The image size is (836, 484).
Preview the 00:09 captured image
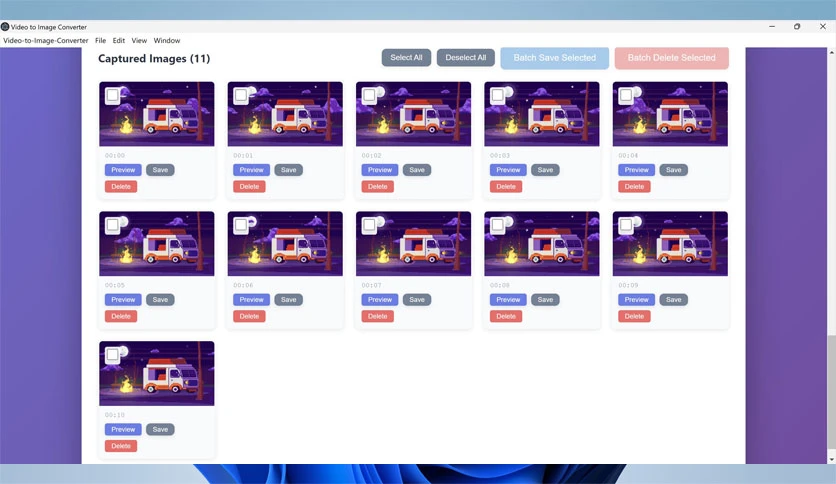tap(637, 300)
